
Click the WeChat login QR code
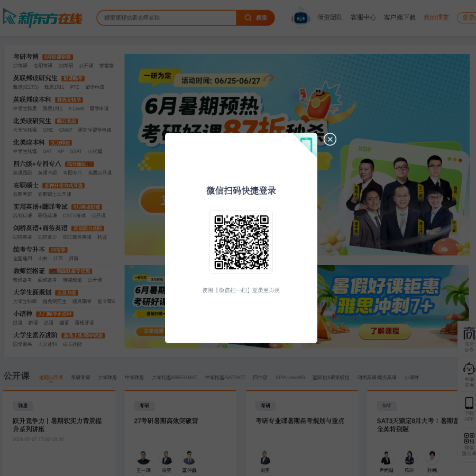tap(241, 242)
